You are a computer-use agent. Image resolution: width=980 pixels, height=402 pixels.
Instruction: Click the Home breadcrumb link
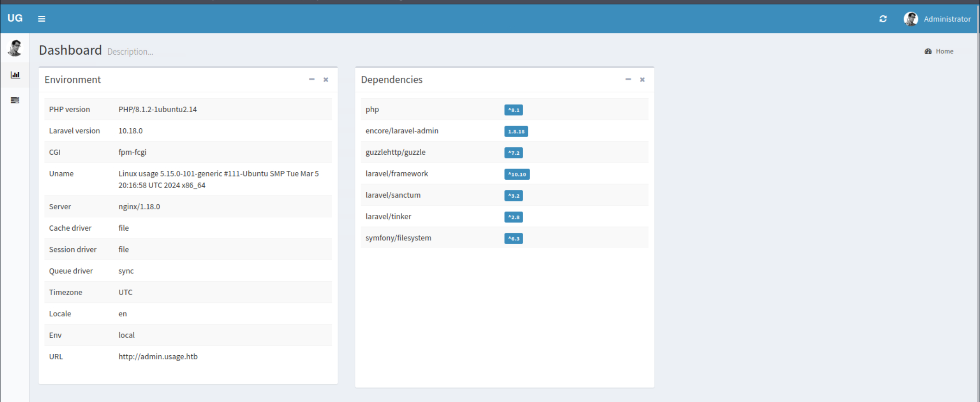point(944,51)
